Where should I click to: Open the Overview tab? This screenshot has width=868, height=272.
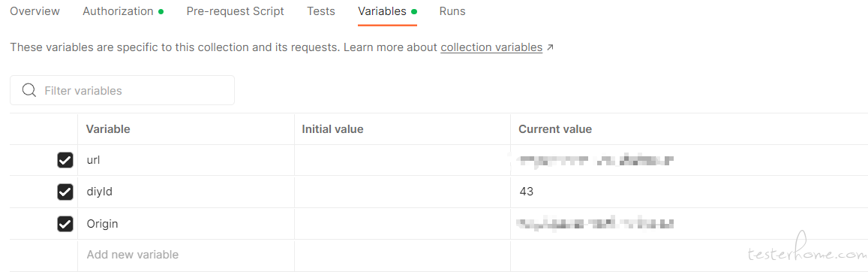click(35, 11)
